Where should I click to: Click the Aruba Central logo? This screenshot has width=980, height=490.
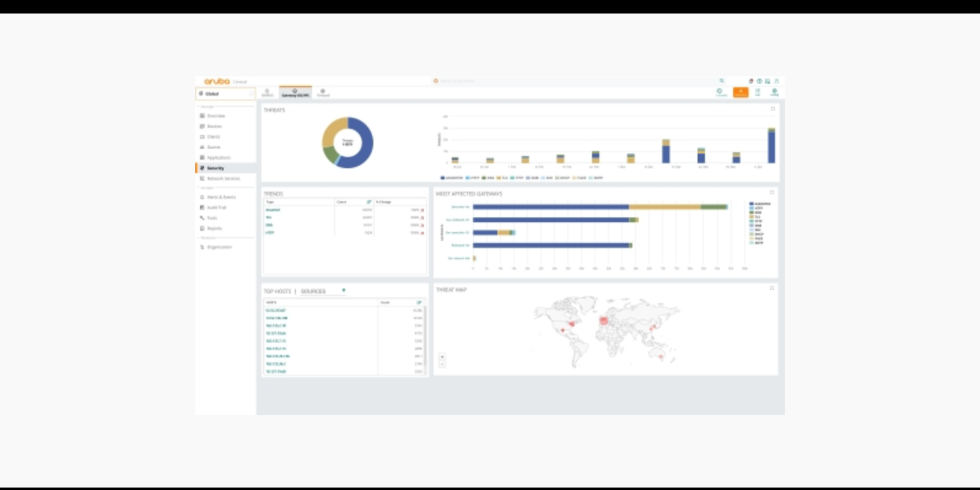tap(225, 81)
